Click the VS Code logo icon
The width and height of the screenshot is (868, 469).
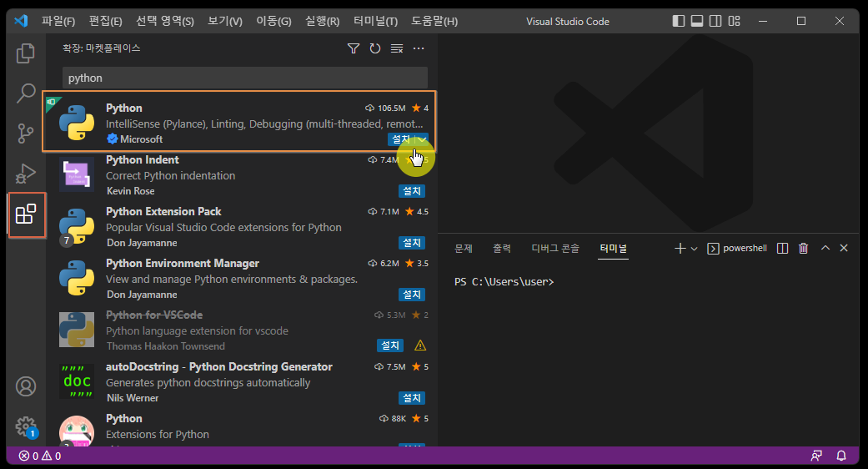21,21
